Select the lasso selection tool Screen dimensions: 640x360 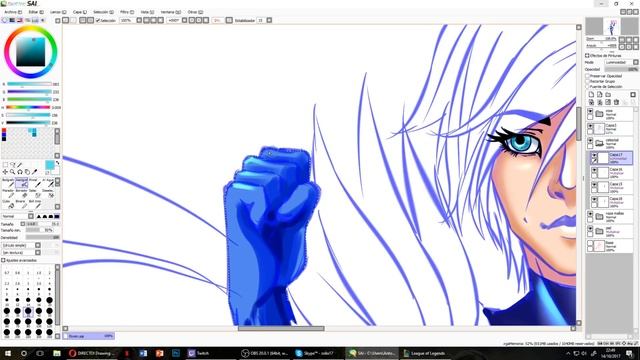[13, 164]
